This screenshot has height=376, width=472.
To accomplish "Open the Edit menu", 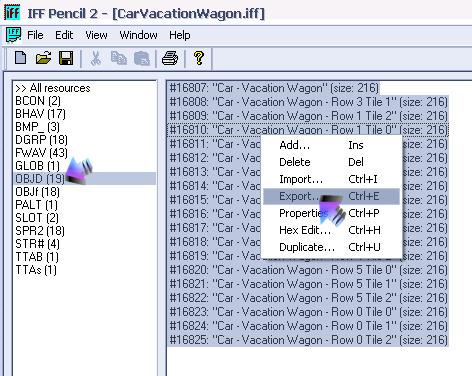I will pos(64,35).
